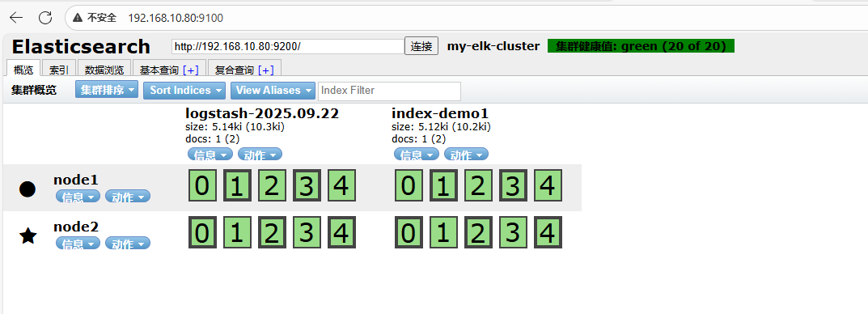Select shard 3 of index-demo1 on node2
This screenshot has width=868, height=314.
pyautogui.click(x=513, y=232)
